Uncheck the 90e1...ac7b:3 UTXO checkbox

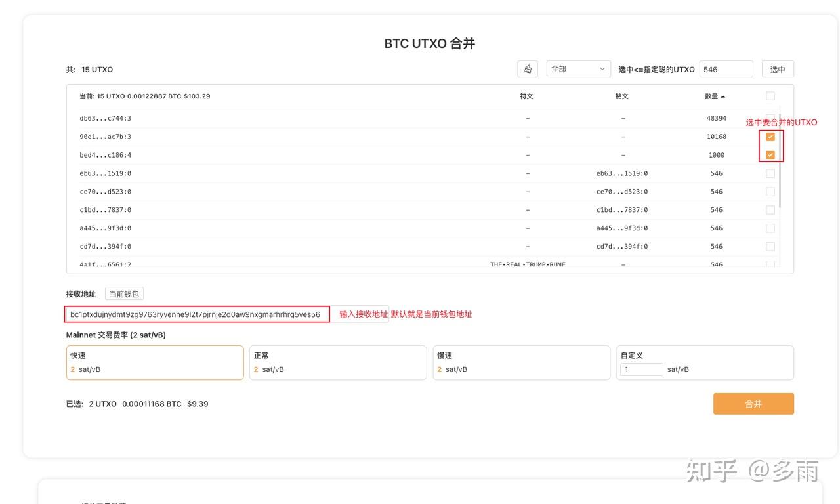coord(770,136)
